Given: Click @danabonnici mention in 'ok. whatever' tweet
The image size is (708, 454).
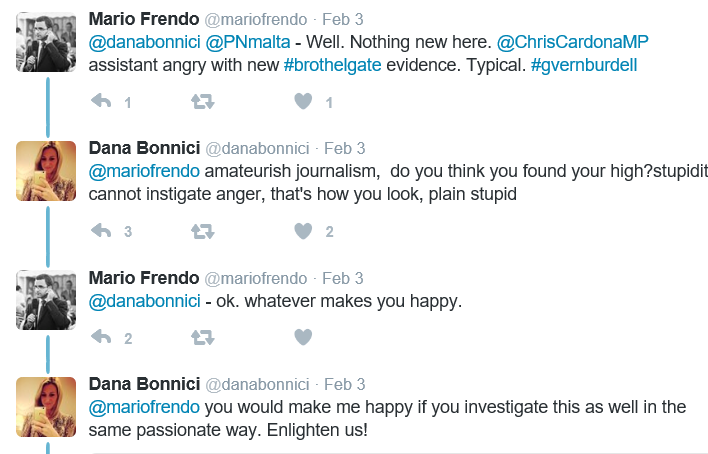Looking at the screenshot, I should tap(144, 302).
